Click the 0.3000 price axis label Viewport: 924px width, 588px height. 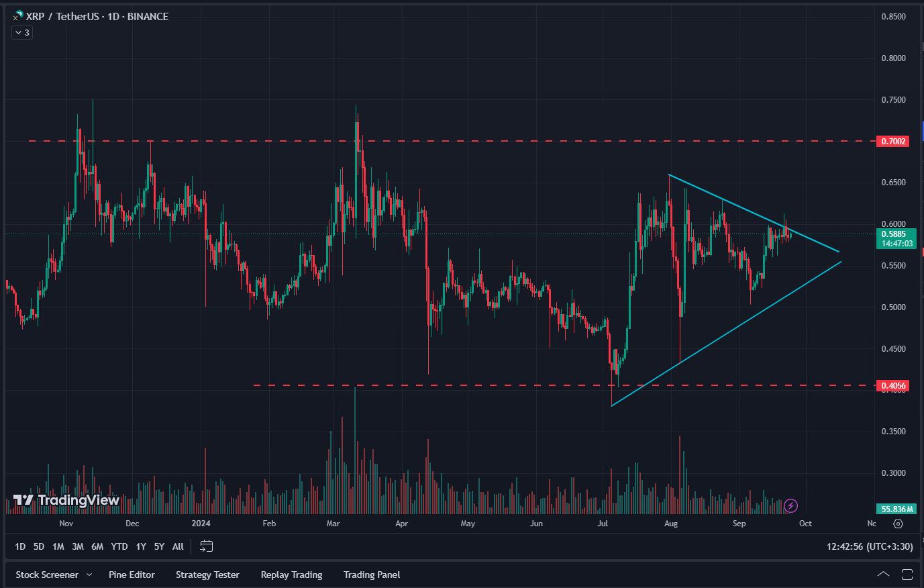point(893,473)
